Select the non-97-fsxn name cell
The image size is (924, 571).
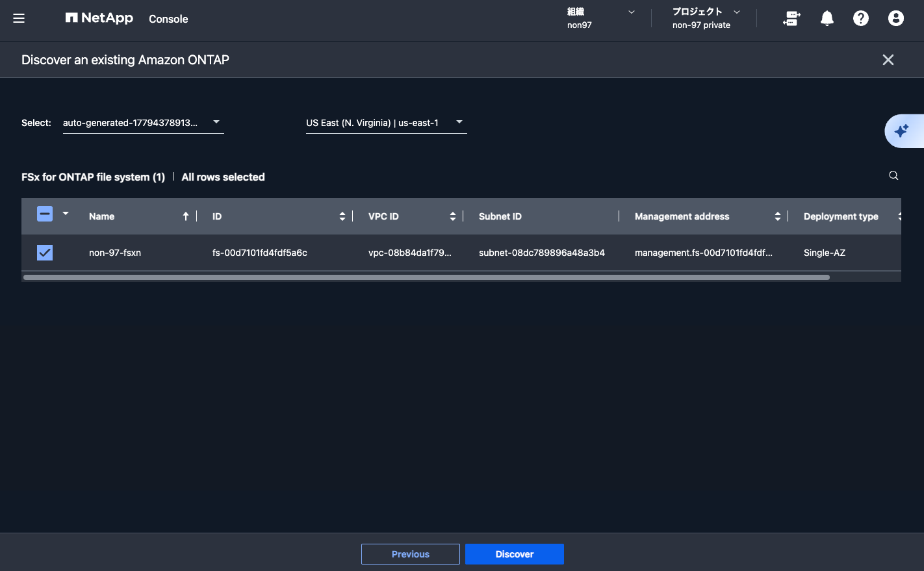[115, 253]
